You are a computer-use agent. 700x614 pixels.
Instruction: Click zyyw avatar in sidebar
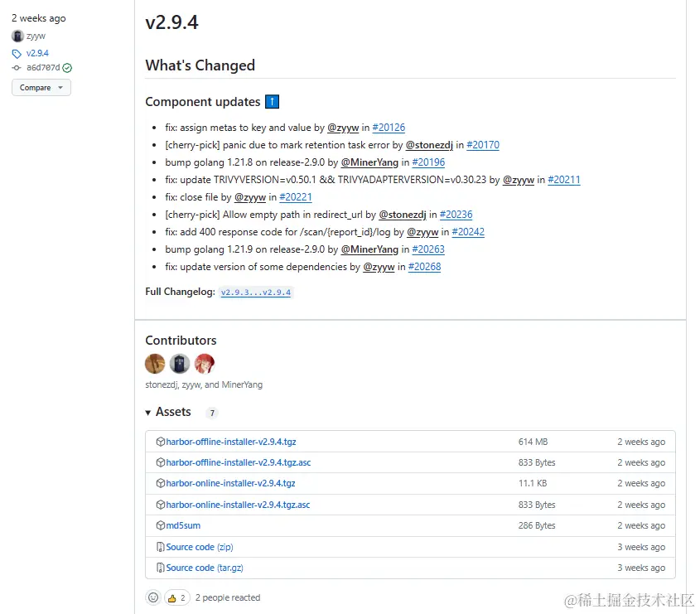pyautogui.click(x=17, y=36)
